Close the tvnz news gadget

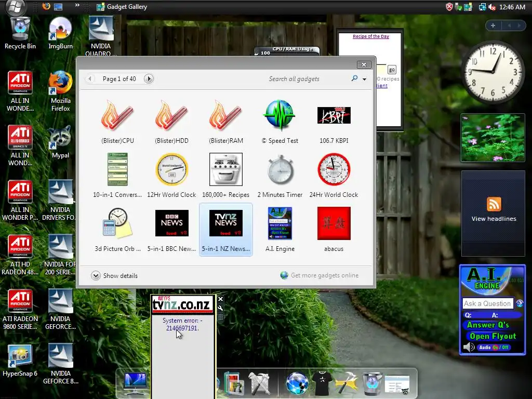(220, 299)
